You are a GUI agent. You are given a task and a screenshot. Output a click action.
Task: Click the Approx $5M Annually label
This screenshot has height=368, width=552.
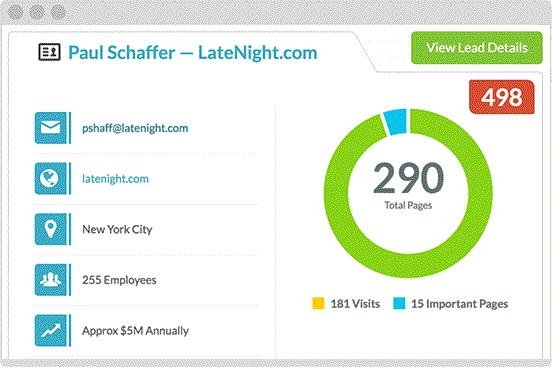pyautogui.click(x=136, y=331)
